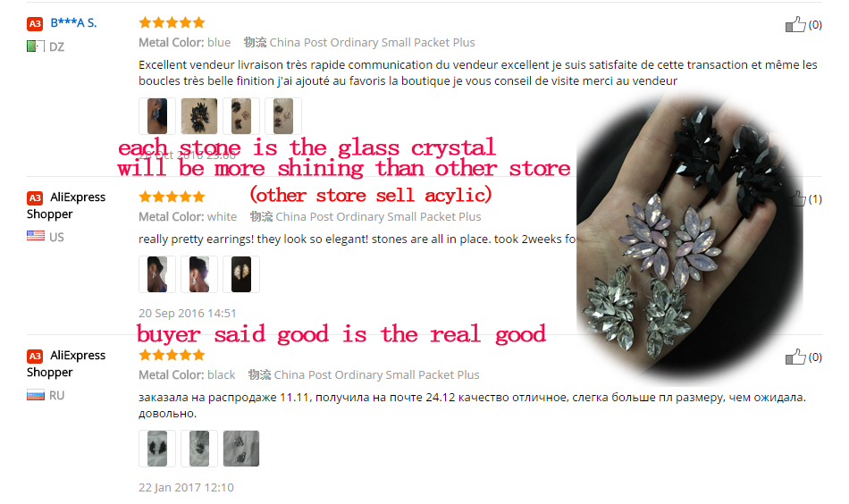Open fourth photo in the blue earrings review

click(x=283, y=116)
